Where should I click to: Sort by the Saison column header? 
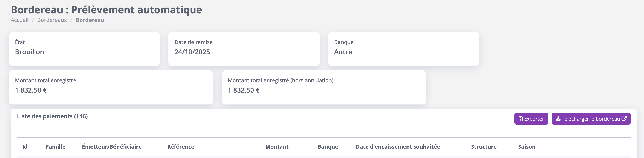(x=527, y=147)
